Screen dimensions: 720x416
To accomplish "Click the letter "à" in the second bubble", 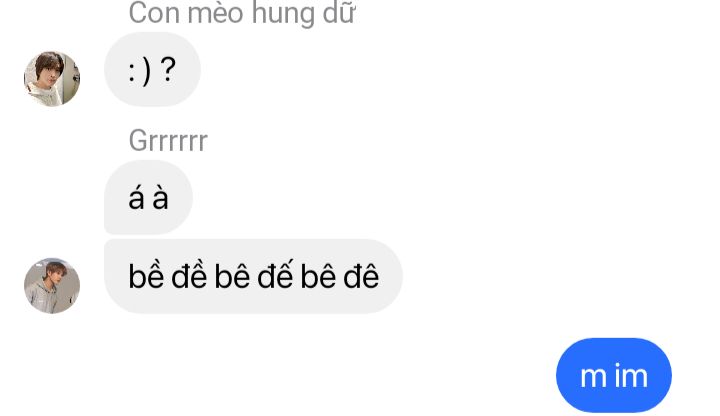I will pos(160,197).
